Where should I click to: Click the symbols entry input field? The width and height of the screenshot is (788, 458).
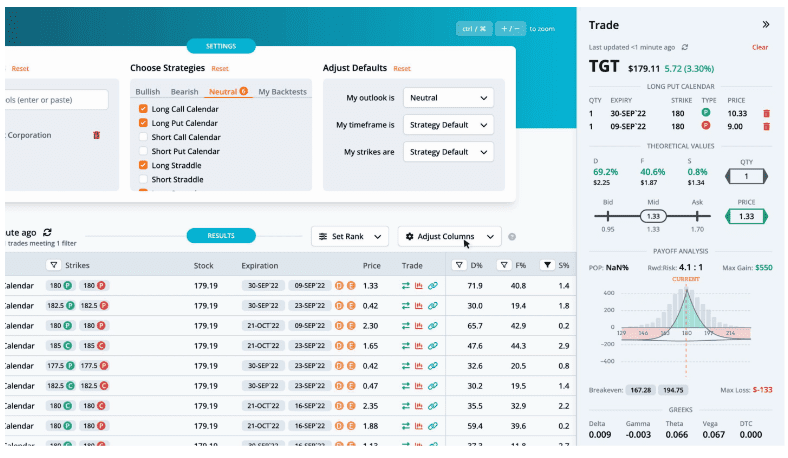[x=55, y=100]
